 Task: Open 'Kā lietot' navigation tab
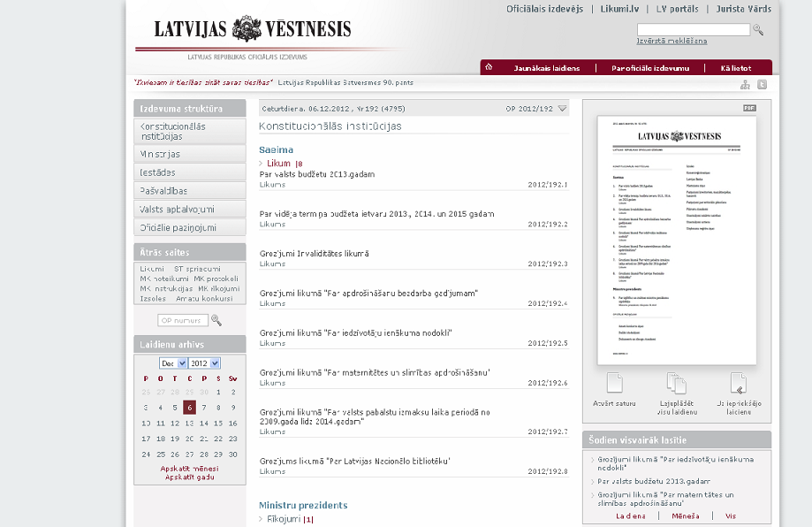(735, 68)
